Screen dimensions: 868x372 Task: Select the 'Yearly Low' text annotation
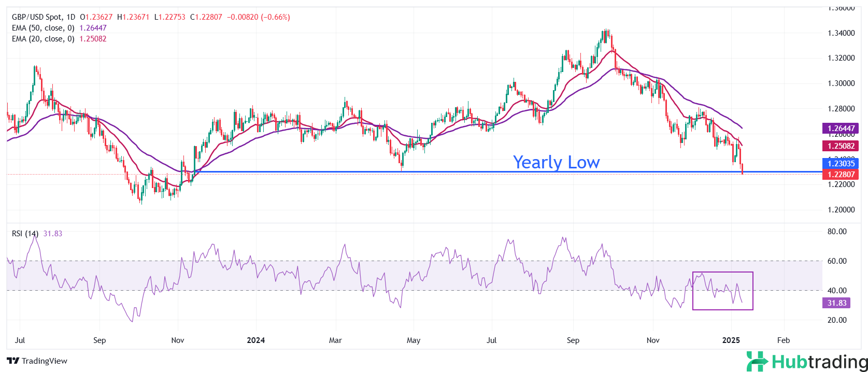[x=556, y=163]
